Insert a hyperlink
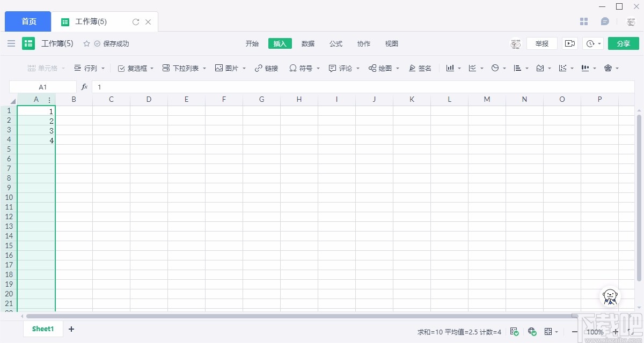 click(267, 68)
